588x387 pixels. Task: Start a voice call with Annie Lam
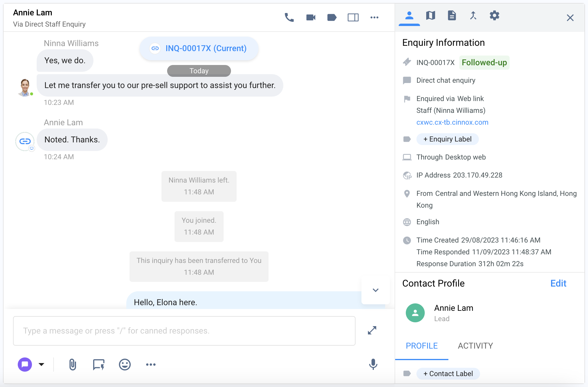tap(289, 17)
